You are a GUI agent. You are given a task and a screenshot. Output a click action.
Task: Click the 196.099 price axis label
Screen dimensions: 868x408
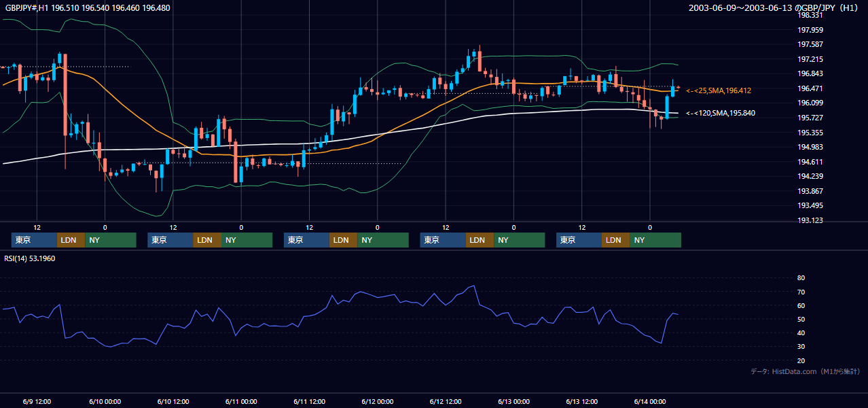[x=811, y=103]
